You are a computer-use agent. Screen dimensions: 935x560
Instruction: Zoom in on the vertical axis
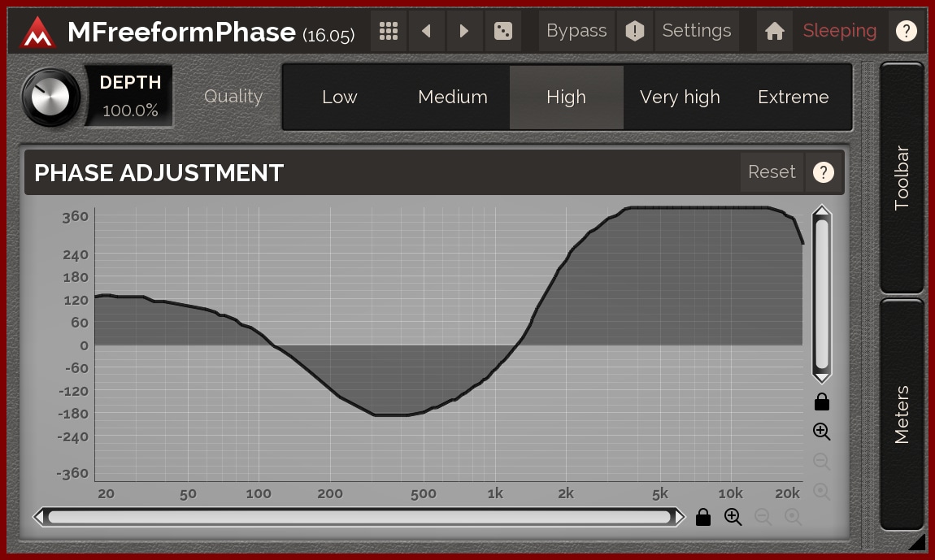pos(822,432)
